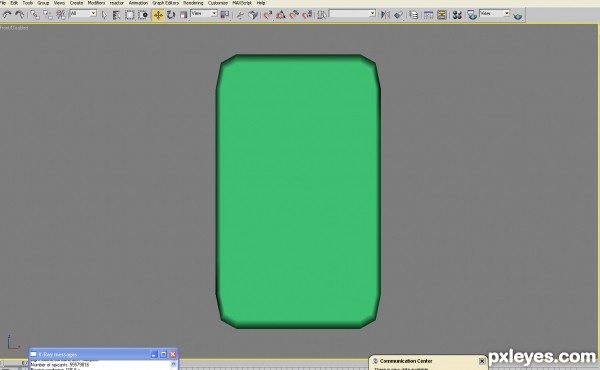Open the Mirror tool
Viewport: 600px width, 370px height.
385,15
